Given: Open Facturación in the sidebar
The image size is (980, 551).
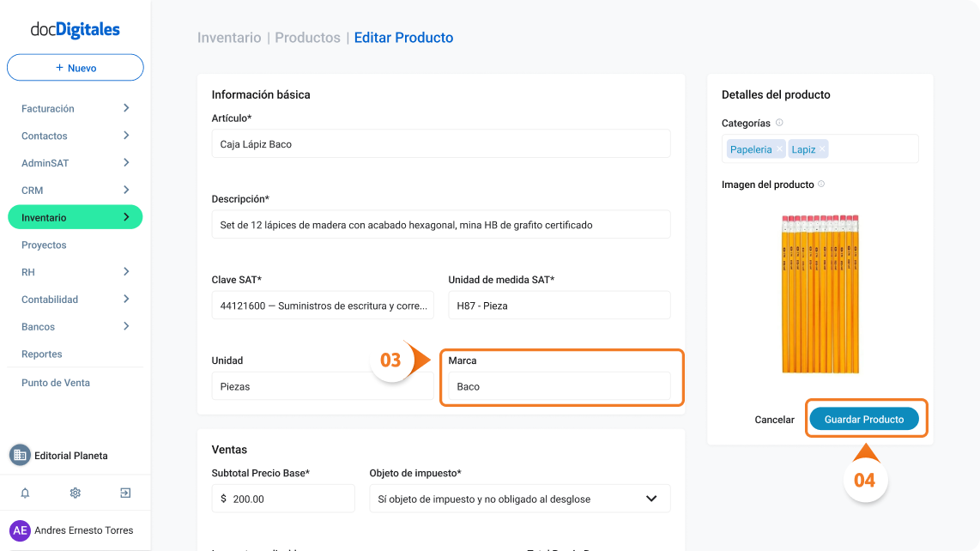Looking at the screenshot, I should pos(47,108).
